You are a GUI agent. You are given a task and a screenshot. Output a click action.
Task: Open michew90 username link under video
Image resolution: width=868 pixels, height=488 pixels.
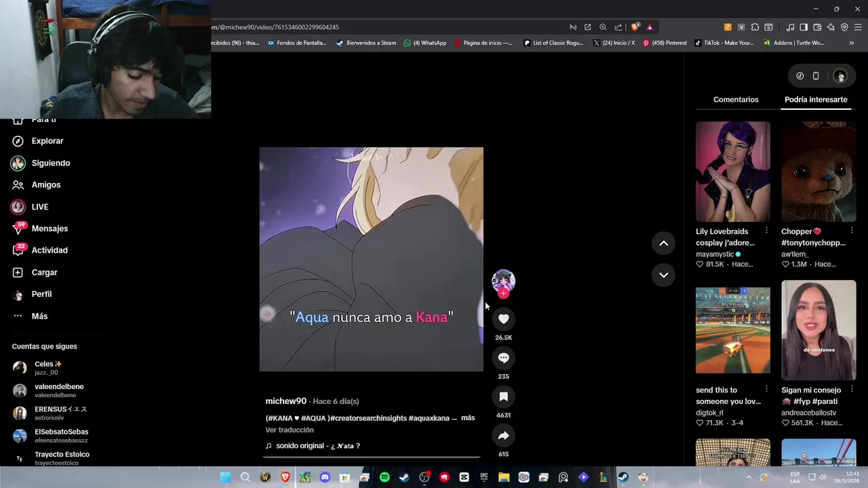click(285, 401)
